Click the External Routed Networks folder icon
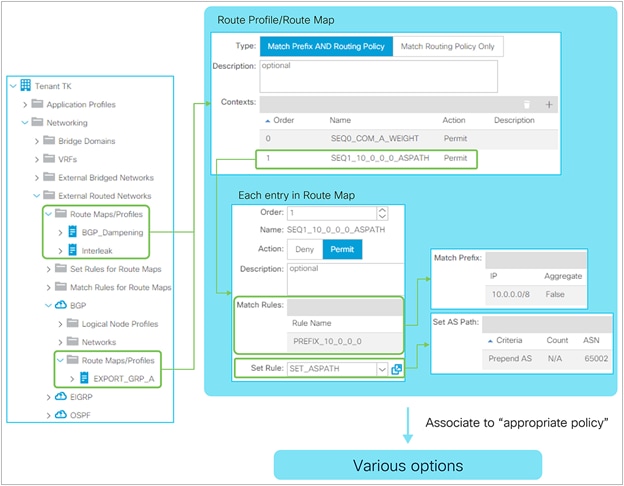Image resolution: width=624 pixels, height=486 pixels. point(49,195)
